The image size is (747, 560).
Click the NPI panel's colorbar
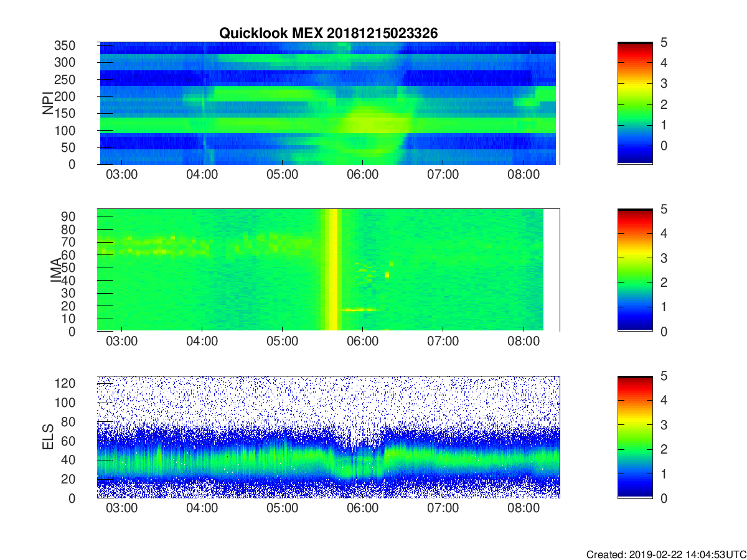pyautogui.click(x=635, y=103)
